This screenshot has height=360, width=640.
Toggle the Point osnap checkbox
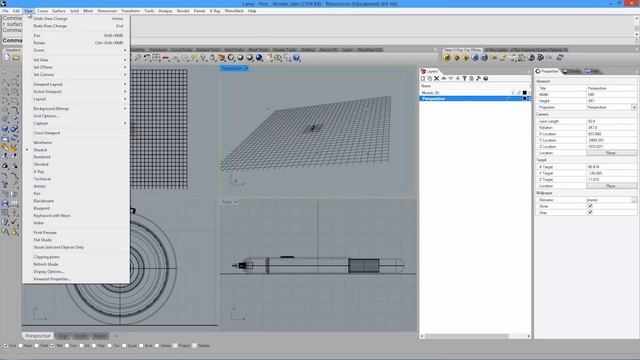(x=37, y=346)
